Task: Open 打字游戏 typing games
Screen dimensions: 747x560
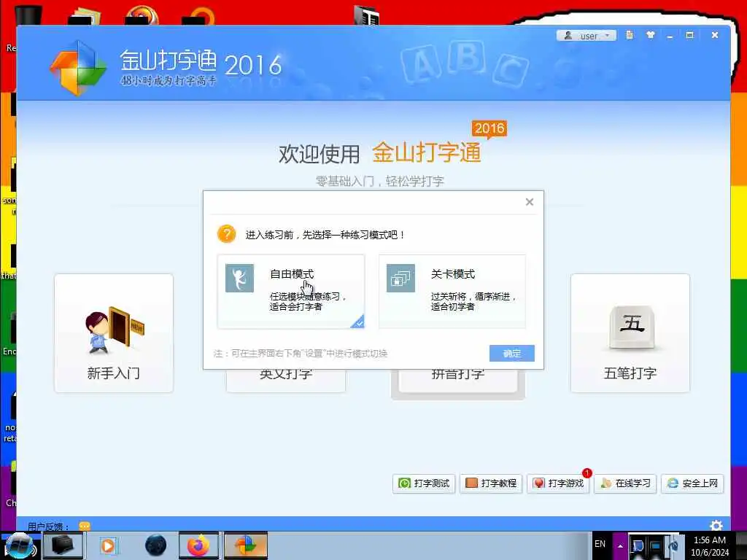Action: [558, 483]
